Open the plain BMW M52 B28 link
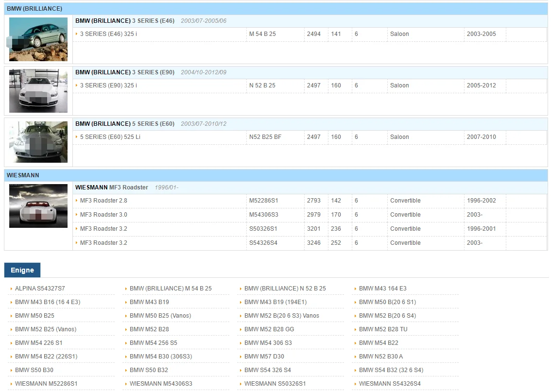Viewport: 551px width, 392px height. click(149, 329)
